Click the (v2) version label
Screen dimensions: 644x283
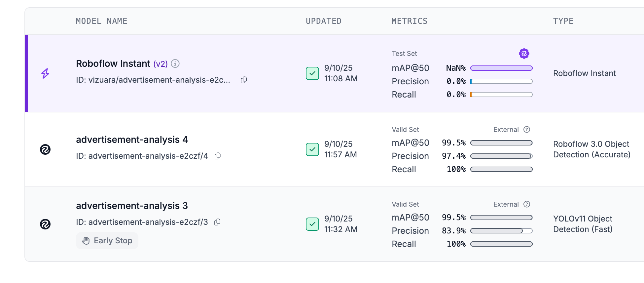[x=161, y=64]
